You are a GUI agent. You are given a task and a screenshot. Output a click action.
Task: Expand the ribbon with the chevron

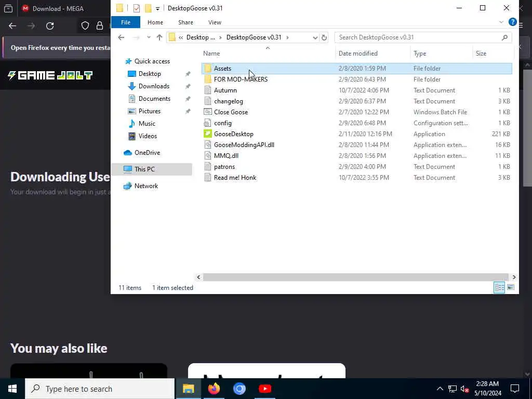(501, 22)
